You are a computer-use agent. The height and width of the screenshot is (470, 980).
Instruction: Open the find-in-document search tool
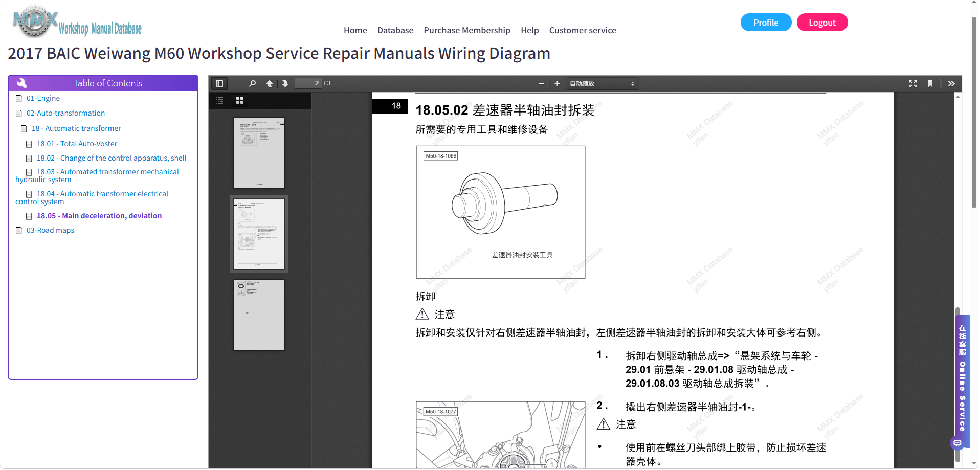click(252, 84)
